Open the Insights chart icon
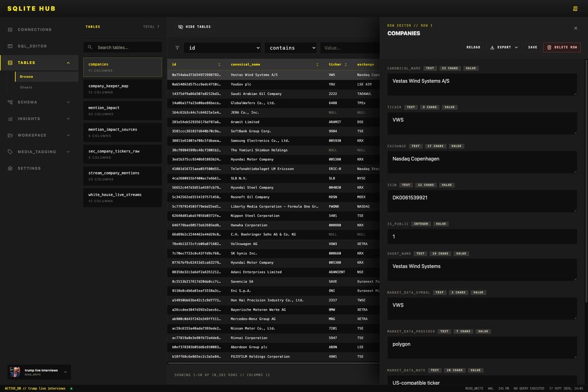Viewport: 588px width, 392px height. coord(10,119)
